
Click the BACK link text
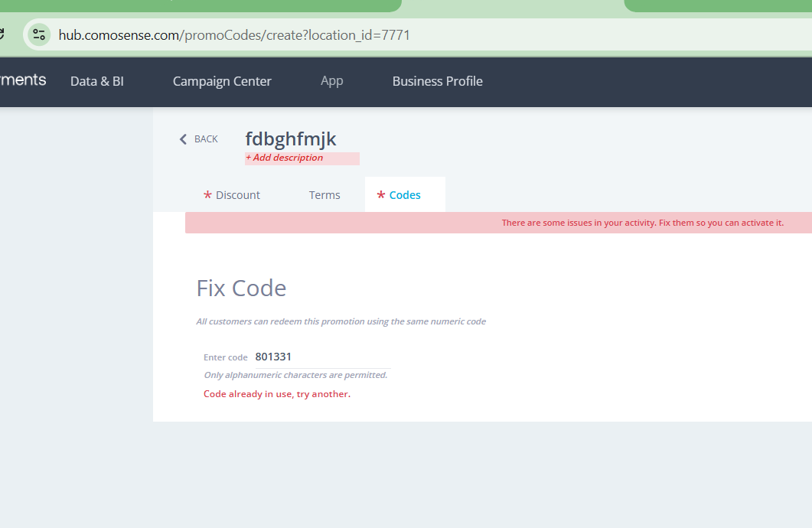tap(206, 139)
